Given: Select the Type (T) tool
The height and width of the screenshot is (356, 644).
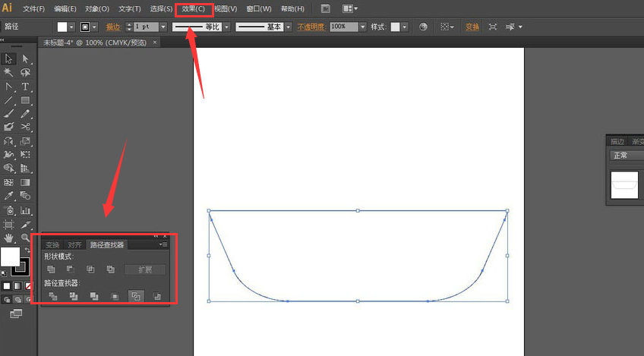Looking at the screenshot, I should 25,87.
